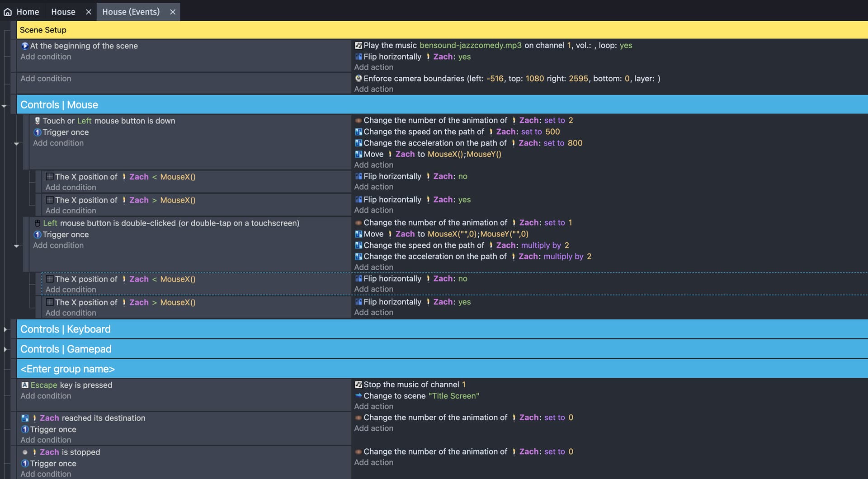The height and width of the screenshot is (479, 868).
Task: Expand the Controls | Keyboard group
Action: pos(5,329)
